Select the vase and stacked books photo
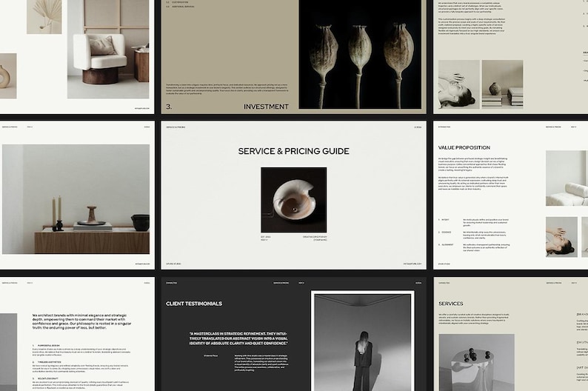Screen dimensions: 588x391 [x=502, y=84]
